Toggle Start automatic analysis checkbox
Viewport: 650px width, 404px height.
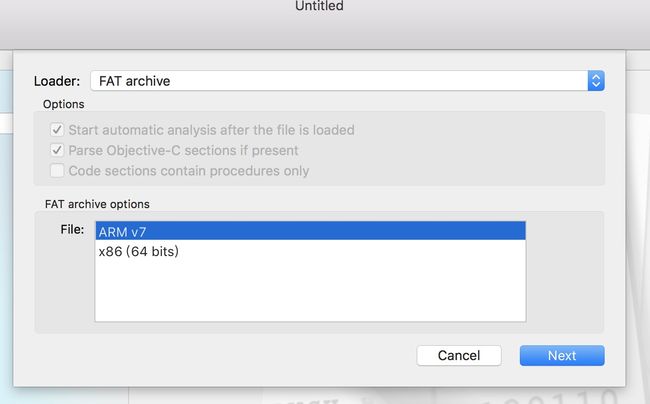click(57, 130)
